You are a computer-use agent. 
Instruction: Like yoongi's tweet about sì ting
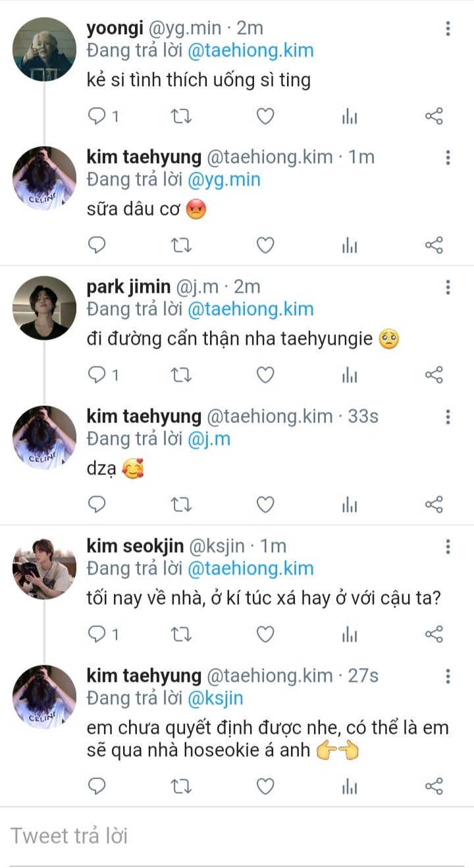click(x=265, y=116)
